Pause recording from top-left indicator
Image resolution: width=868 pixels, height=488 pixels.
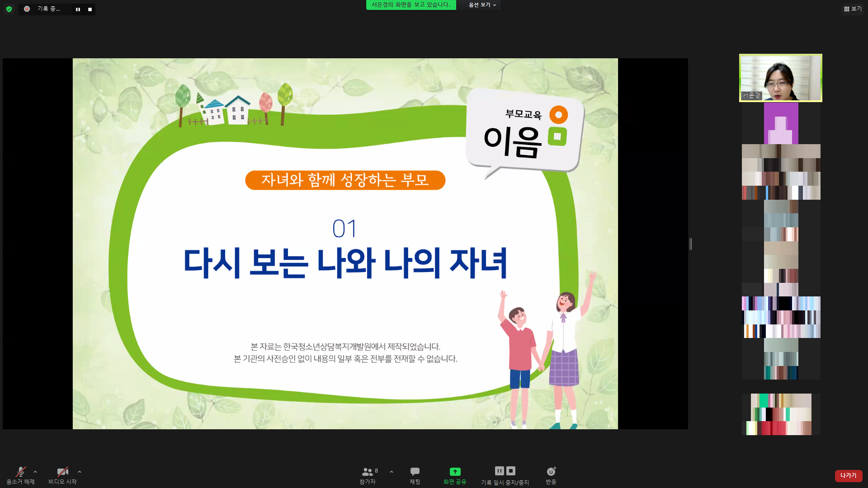point(78,9)
